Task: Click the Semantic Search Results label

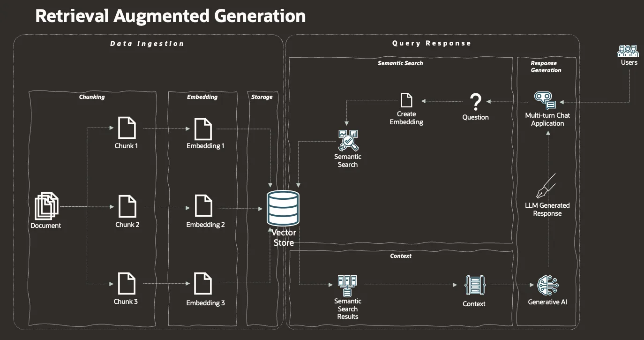Action: coord(348,309)
